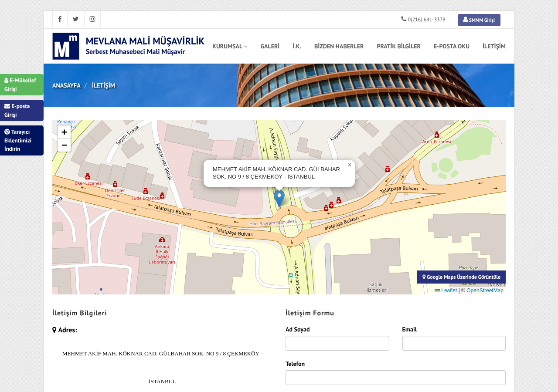Viewport: 558px width, 392px height.
Task: Click the 'İletişim Bilgileri' heading
Action: 79,313
